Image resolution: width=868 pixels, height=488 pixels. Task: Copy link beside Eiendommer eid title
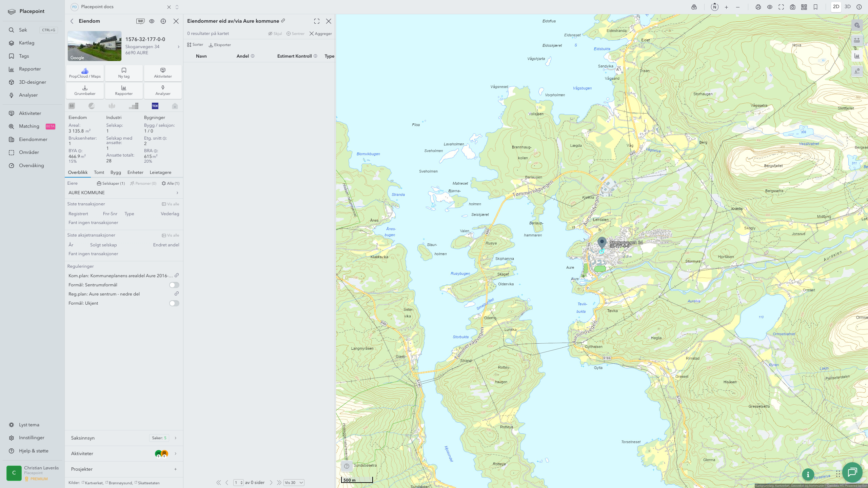[x=283, y=21]
